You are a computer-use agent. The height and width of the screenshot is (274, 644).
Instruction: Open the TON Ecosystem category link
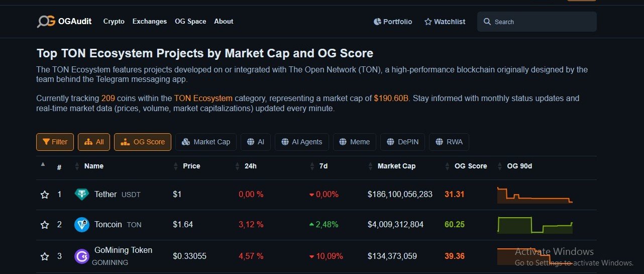pos(203,99)
